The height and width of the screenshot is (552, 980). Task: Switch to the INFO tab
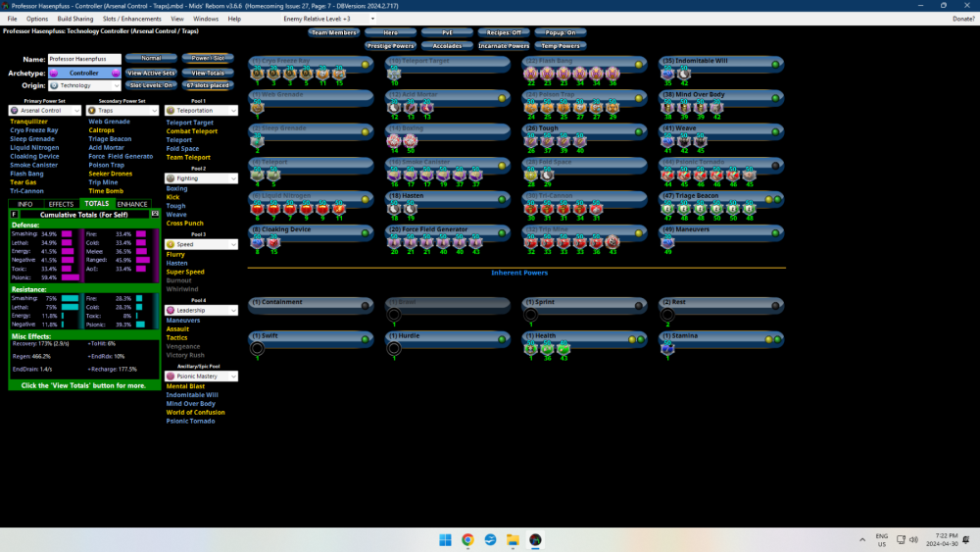pos(25,204)
